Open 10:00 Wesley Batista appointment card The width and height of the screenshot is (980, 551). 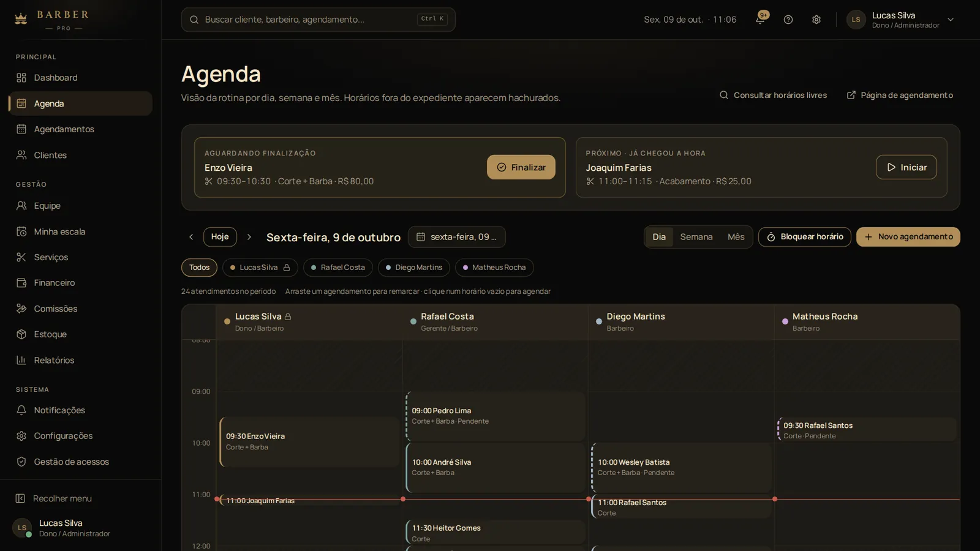681,468
